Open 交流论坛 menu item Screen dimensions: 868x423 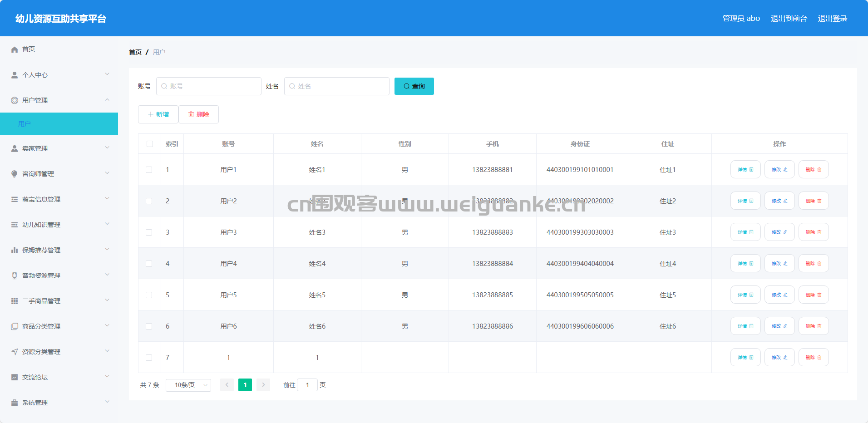(x=59, y=377)
